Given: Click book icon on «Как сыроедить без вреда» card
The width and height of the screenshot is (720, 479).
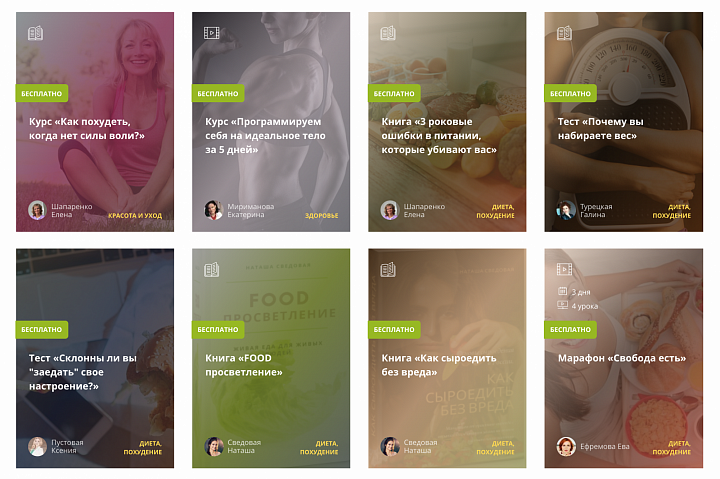Looking at the screenshot, I should point(388,270).
